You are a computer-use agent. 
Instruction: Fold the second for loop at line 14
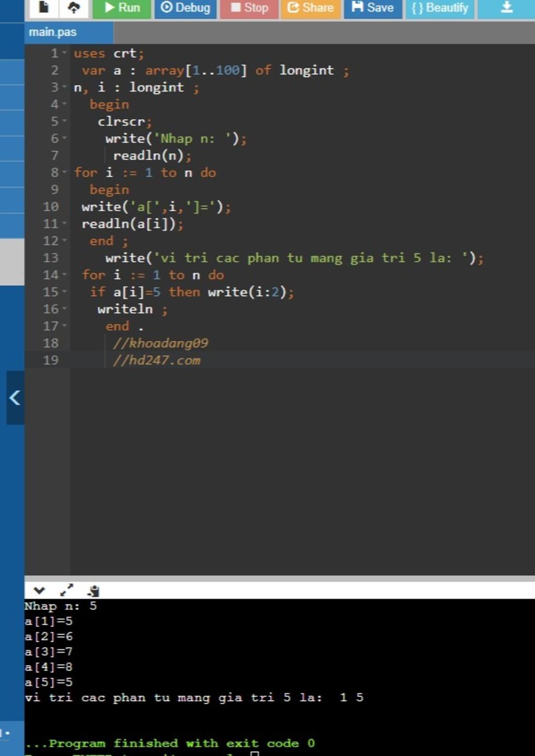64,275
